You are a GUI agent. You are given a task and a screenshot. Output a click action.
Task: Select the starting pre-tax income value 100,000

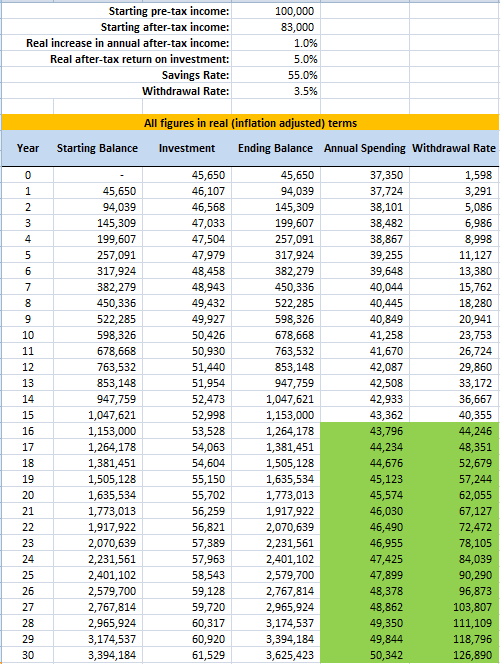(294, 11)
